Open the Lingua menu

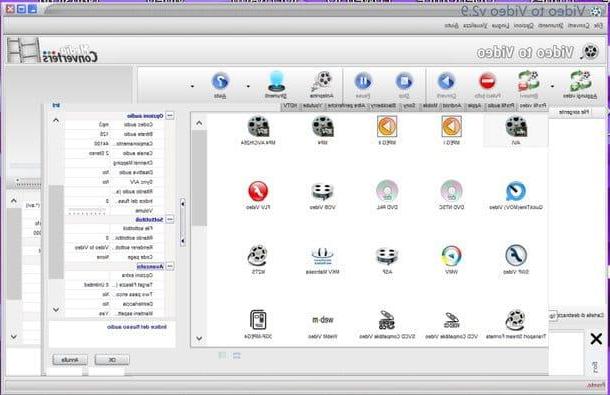click(x=500, y=26)
